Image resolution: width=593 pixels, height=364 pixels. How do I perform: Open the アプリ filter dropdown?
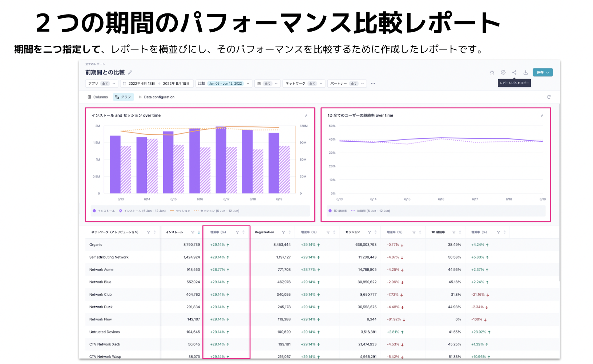coord(102,84)
